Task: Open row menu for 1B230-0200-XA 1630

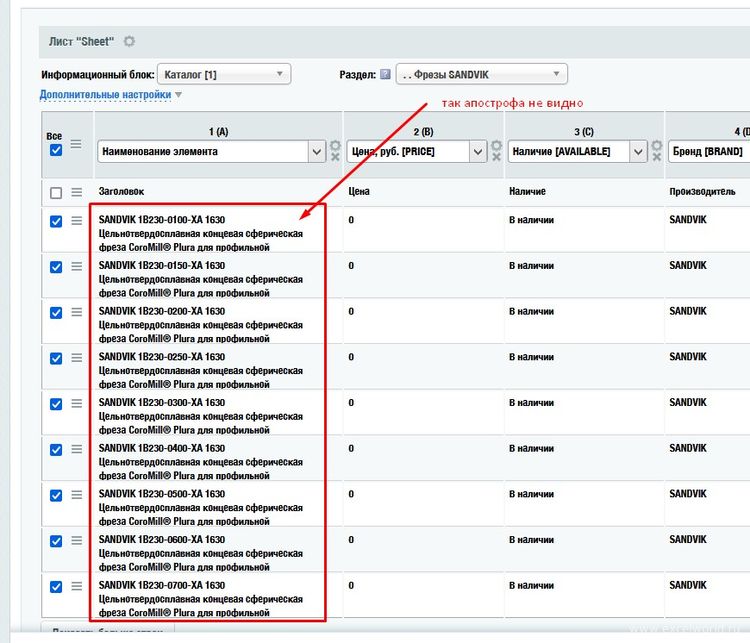Action: click(x=77, y=312)
